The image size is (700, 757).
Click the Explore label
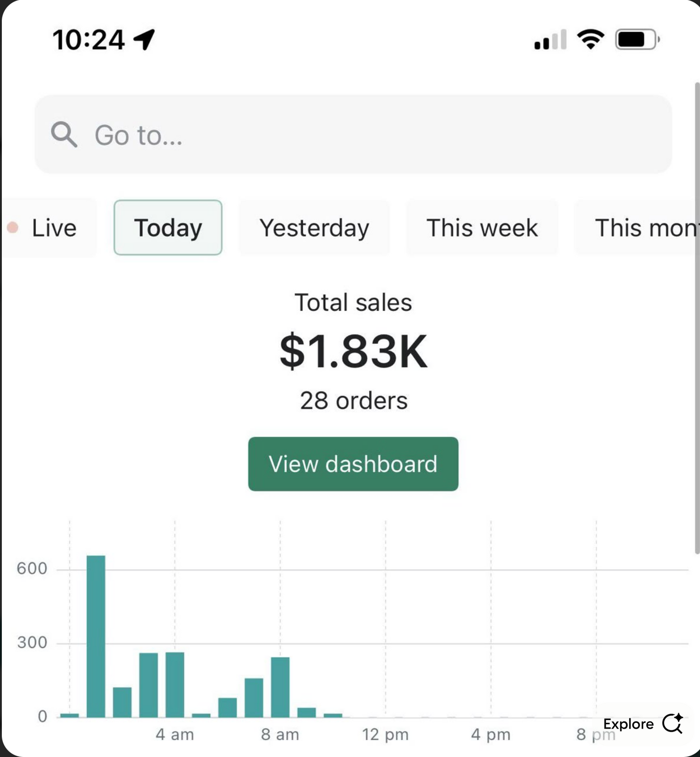click(628, 724)
